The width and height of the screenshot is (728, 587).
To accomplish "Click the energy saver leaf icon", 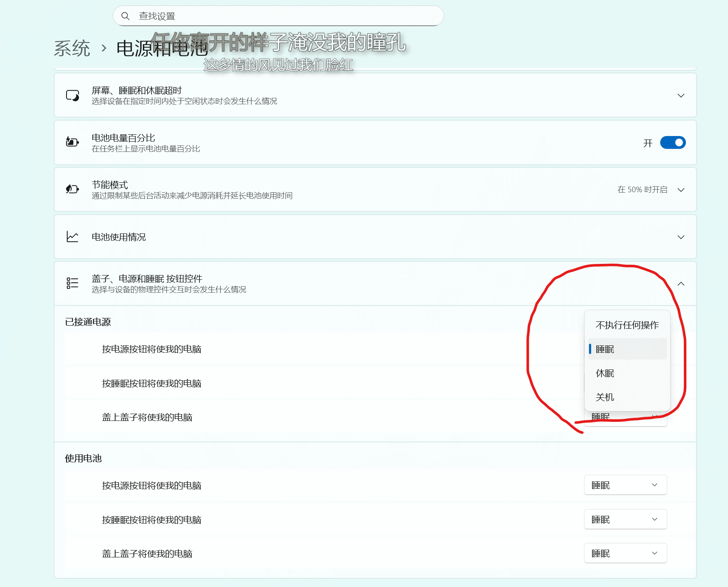I will pos(72,189).
